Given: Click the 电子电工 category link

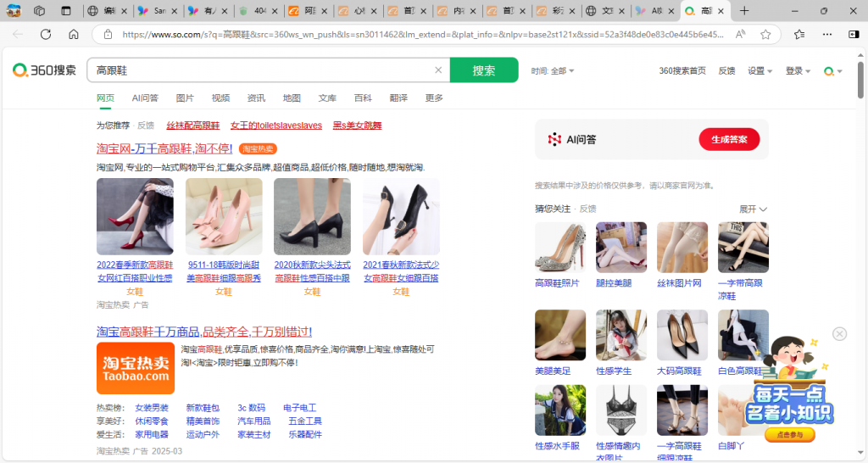Looking at the screenshot, I should (x=299, y=408).
